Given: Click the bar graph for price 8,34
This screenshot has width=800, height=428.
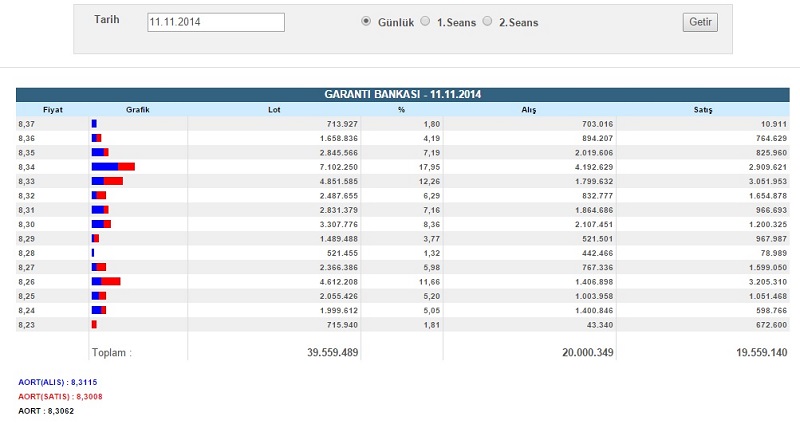Looking at the screenshot, I should click(113, 167).
